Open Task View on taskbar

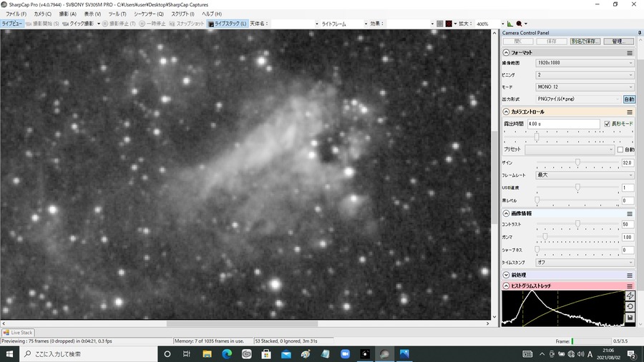187,354
